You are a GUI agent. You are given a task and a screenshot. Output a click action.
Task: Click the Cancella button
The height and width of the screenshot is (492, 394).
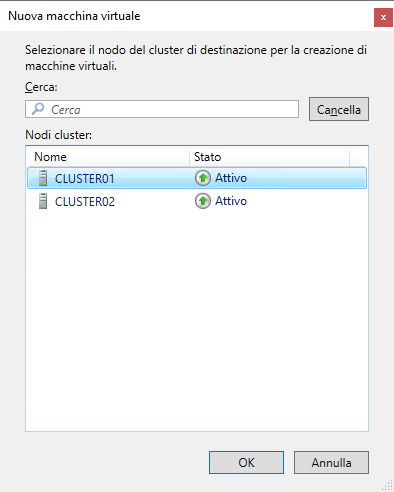click(x=339, y=109)
